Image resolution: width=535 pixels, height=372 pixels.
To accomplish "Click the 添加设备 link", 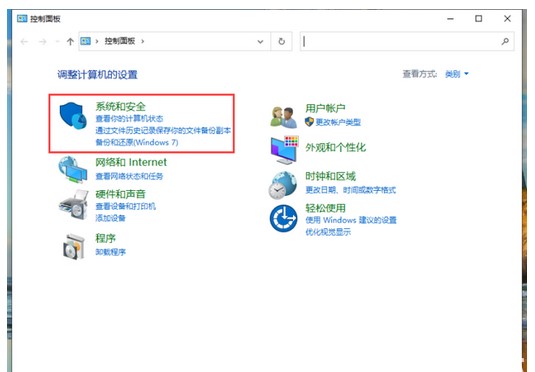I will (111, 218).
